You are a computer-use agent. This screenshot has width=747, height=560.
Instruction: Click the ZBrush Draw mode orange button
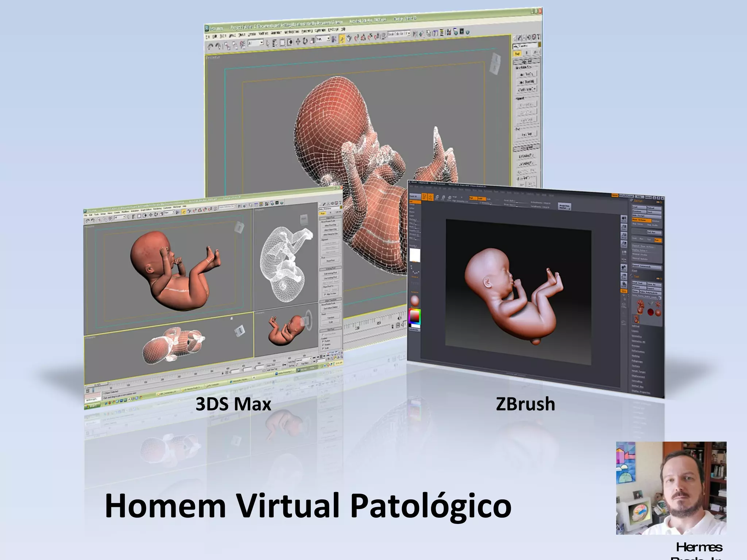coord(431,197)
